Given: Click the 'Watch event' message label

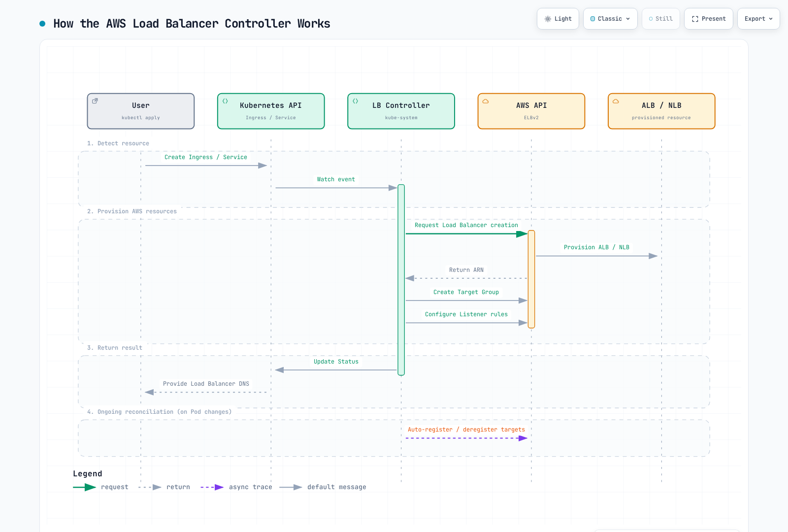Looking at the screenshot, I should (336, 179).
